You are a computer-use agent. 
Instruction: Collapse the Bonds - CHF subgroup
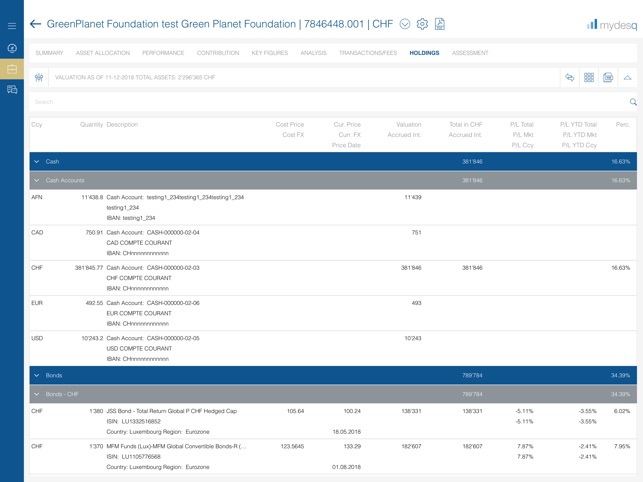(37, 394)
